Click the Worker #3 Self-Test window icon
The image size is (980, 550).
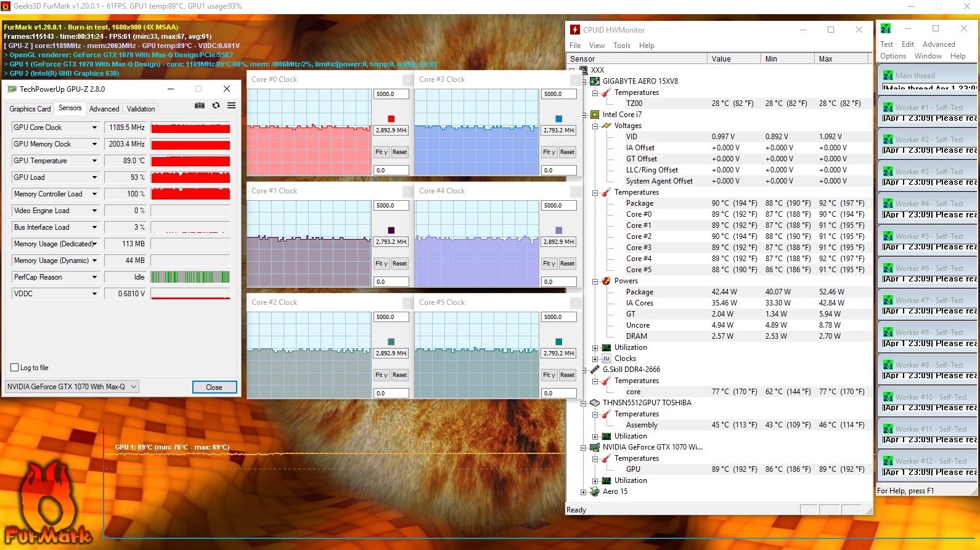(x=888, y=172)
